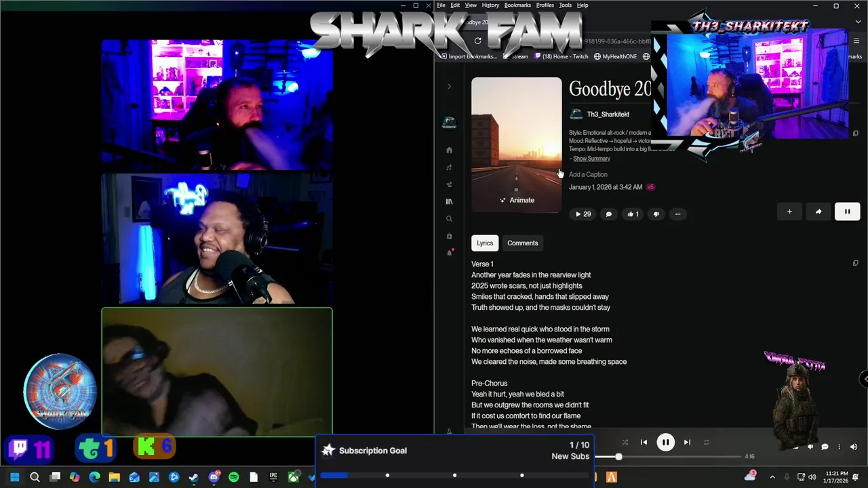The height and width of the screenshot is (488, 868).
Task: Open the View menu
Action: [x=471, y=5]
